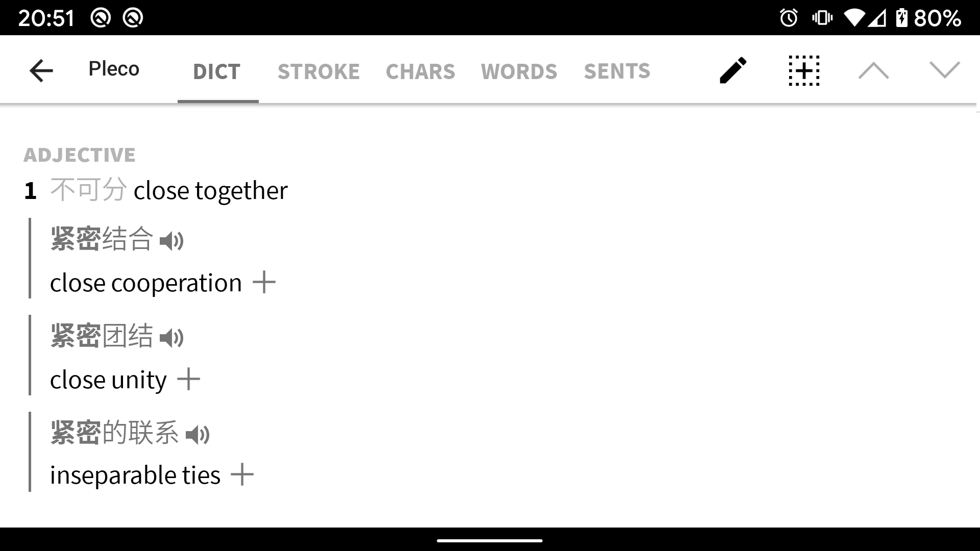
Task: Expand plus next to close cooperation
Action: (264, 282)
